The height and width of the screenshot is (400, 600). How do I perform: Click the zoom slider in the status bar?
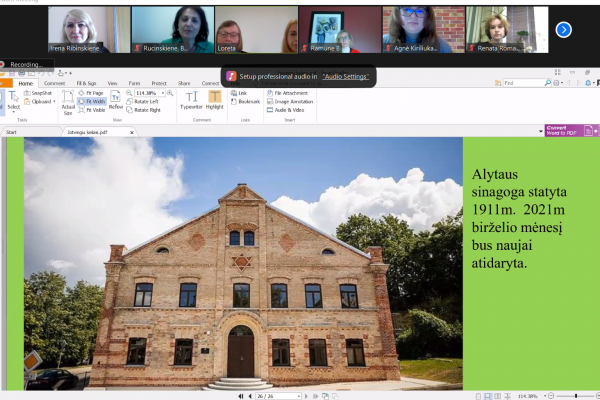pyautogui.click(x=576, y=396)
